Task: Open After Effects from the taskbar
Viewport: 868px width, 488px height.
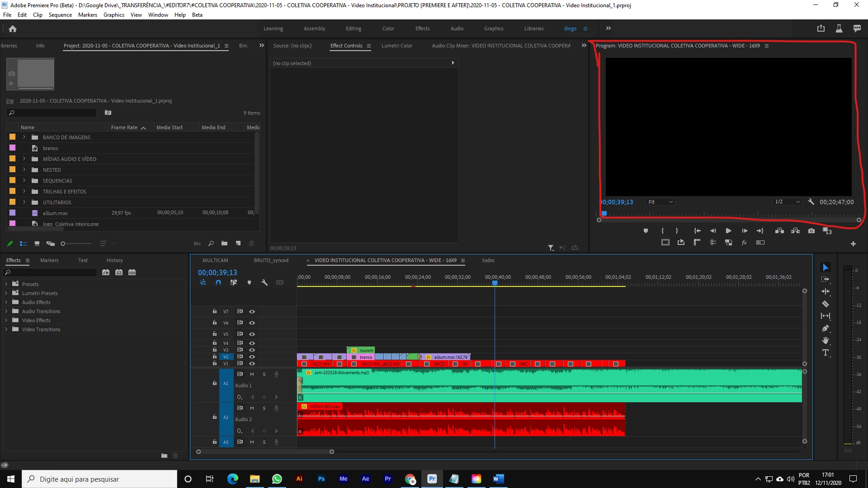Action: click(x=365, y=479)
